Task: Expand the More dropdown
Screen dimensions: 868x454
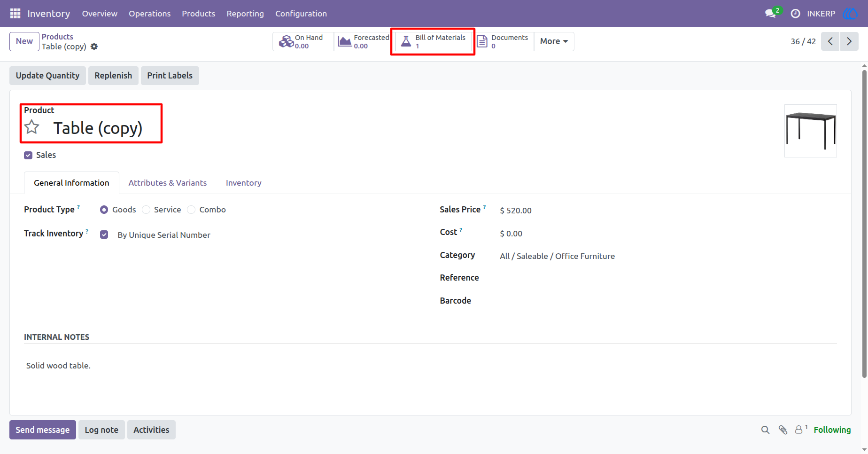Action: pyautogui.click(x=554, y=41)
